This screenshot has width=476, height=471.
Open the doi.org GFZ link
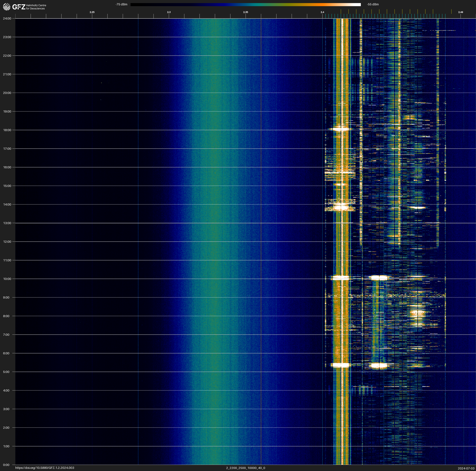pyautogui.click(x=45, y=468)
